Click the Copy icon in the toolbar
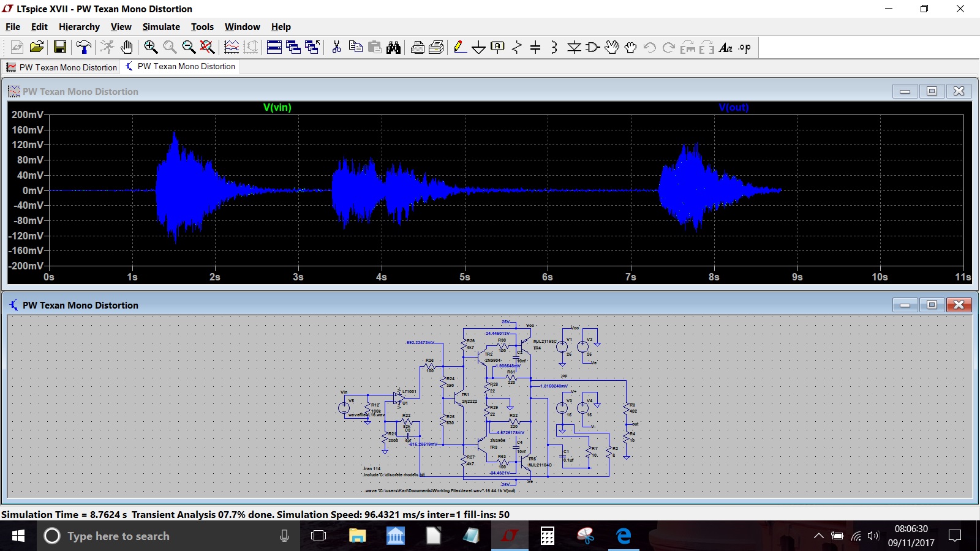This screenshot has height=551, width=980. [355, 47]
